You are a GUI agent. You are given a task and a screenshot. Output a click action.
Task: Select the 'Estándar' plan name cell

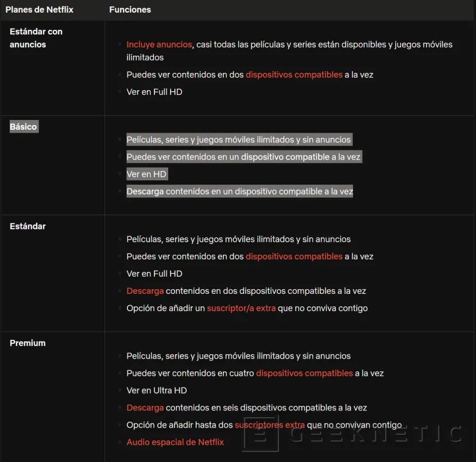(28, 226)
